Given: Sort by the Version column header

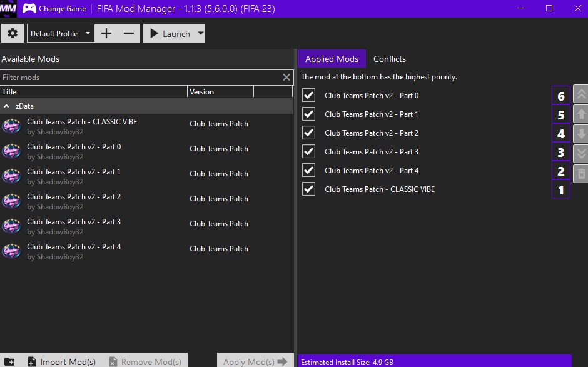Looking at the screenshot, I should click(220, 91).
